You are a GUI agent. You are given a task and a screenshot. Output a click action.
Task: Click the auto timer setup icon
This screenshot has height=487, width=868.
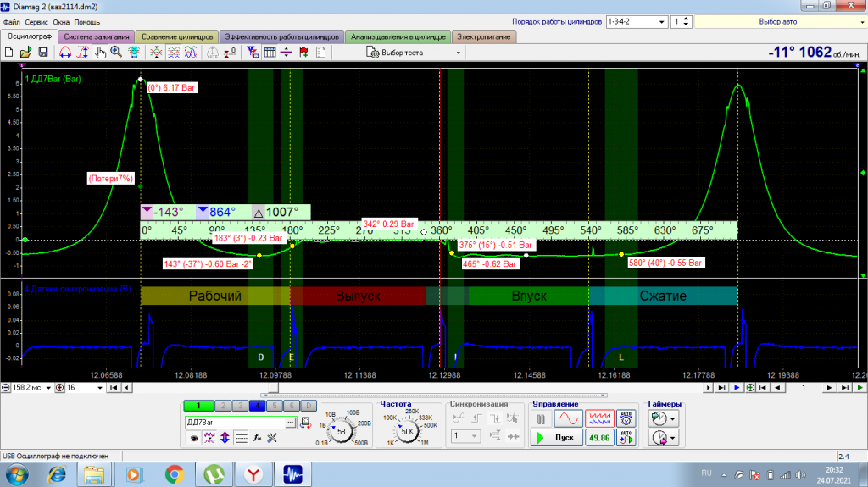click(626, 419)
